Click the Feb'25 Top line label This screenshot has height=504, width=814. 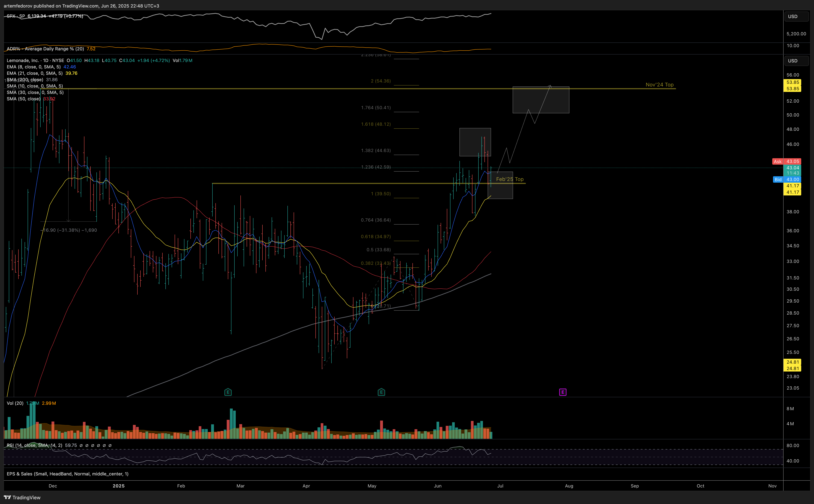pyautogui.click(x=509, y=179)
